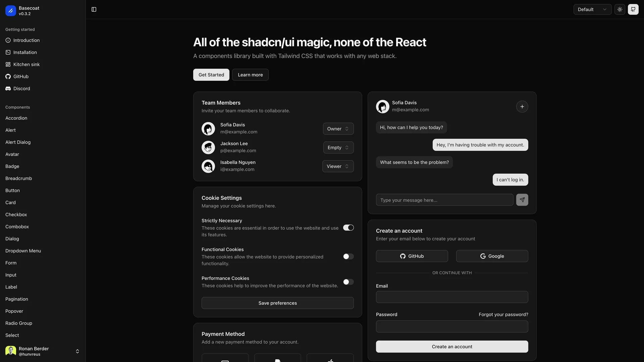Open the Default theme dropdown
644x362 pixels.
(592, 9)
